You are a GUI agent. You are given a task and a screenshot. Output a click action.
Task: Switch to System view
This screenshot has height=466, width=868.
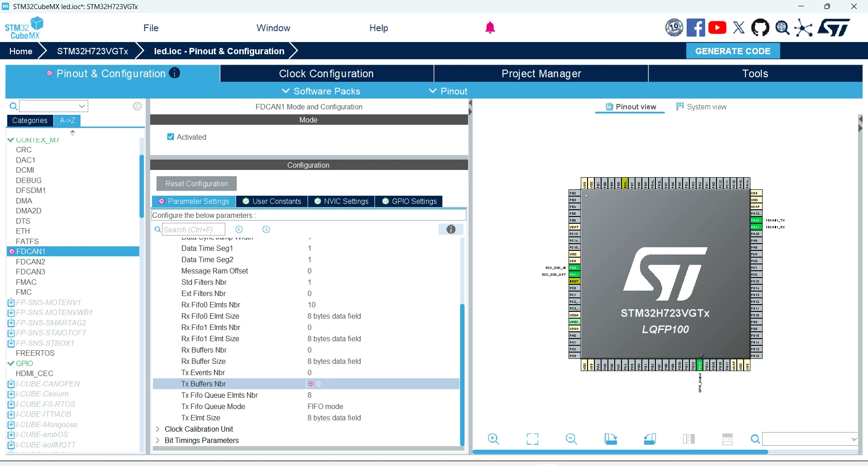click(702, 107)
